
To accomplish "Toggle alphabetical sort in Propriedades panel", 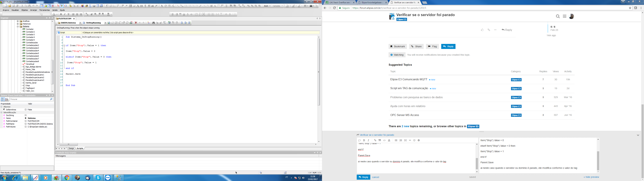I will (7, 99).
